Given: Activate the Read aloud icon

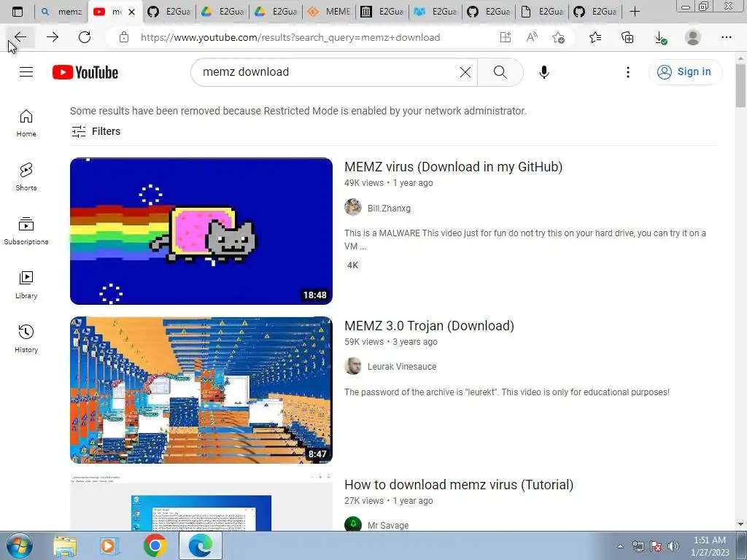Looking at the screenshot, I should (x=532, y=37).
